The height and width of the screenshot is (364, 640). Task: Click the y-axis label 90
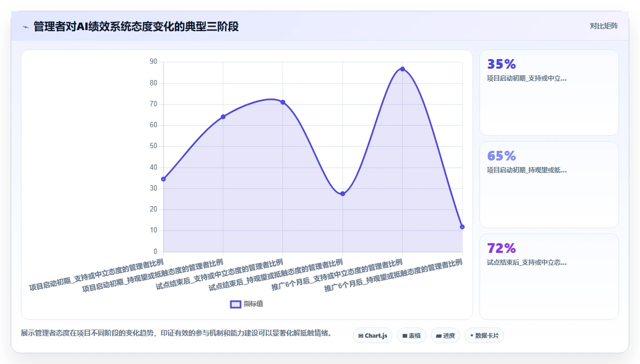(154, 62)
